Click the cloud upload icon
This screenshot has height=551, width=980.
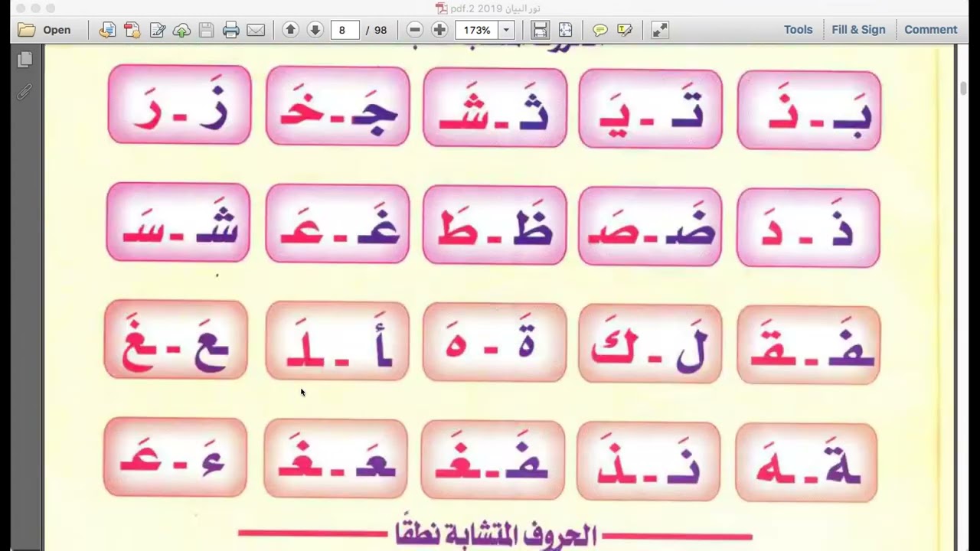pyautogui.click(x=182, y=30)
